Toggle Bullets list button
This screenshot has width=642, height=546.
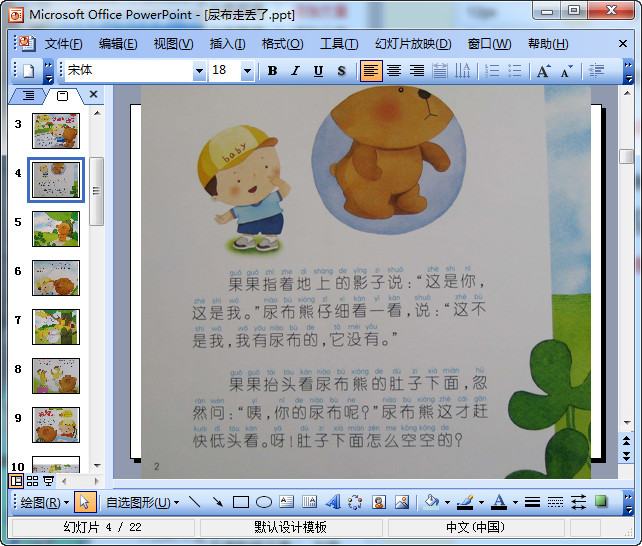[515, 71]
